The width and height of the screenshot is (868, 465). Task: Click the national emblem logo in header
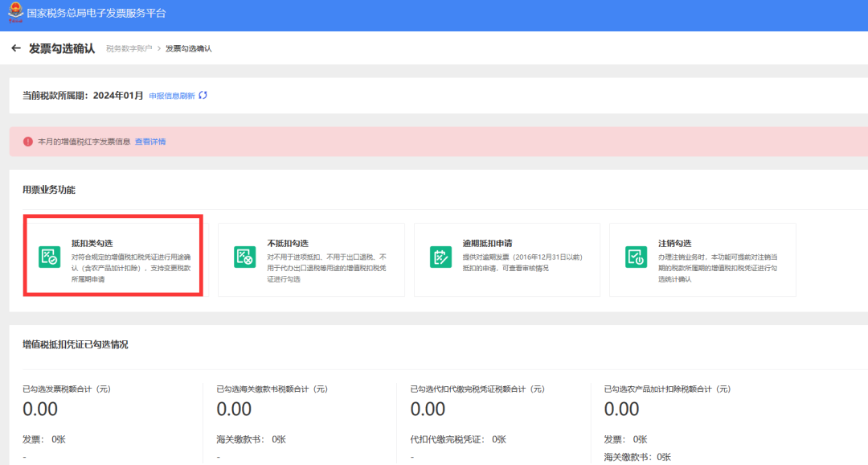pyautogui.click(x=15, y=13)
